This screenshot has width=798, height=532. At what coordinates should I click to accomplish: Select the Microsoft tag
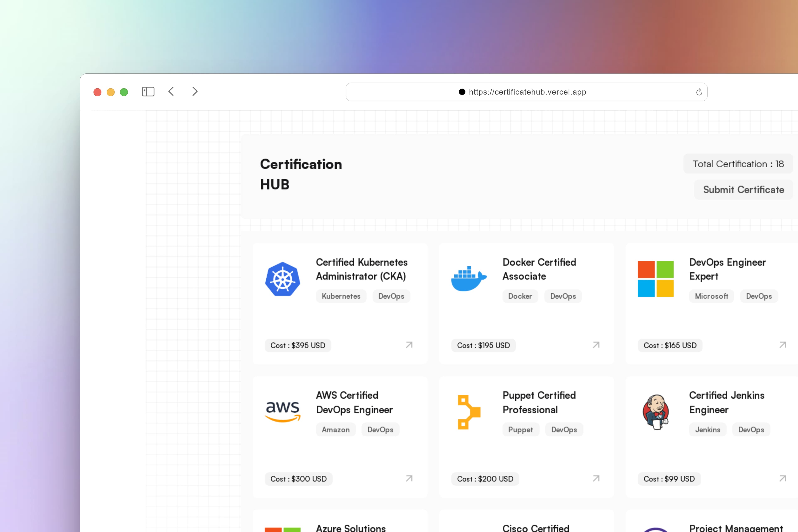pos(712,296)
